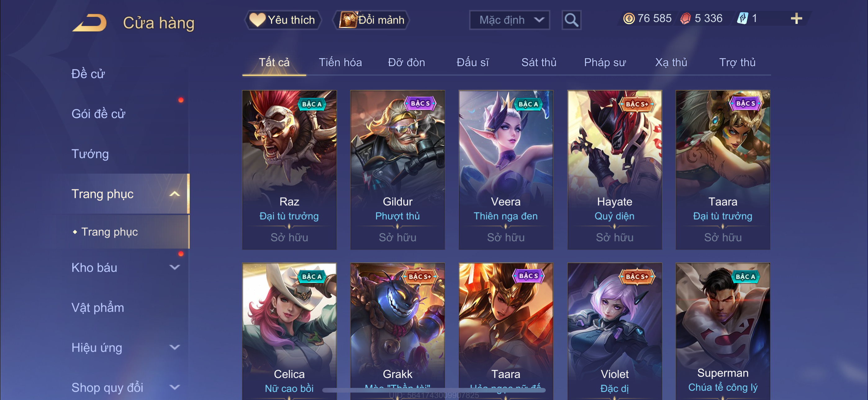Open Tướng in the sidebar
868x400 pixels.
pos(90,154)
